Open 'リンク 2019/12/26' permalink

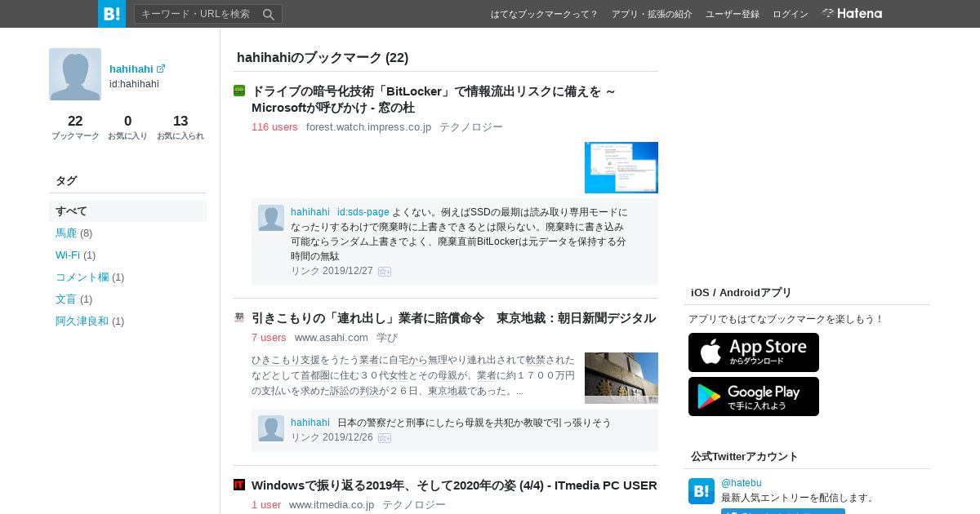(332, 437)
